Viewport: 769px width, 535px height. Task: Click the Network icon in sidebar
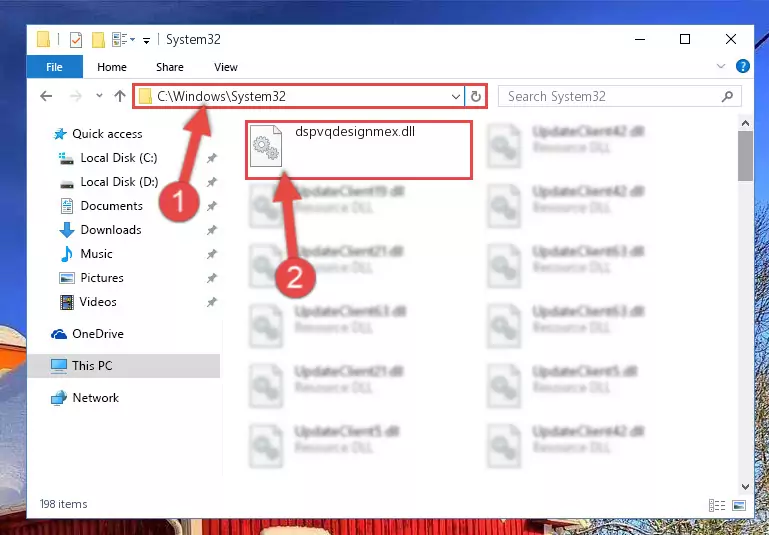(59, 398)
